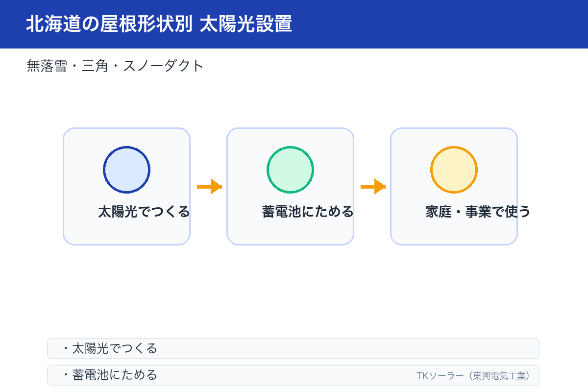This screenshot has height=392, width=588.
Task: Click the green circle icon
Action: pyautogui.click(x=290, y=170)
